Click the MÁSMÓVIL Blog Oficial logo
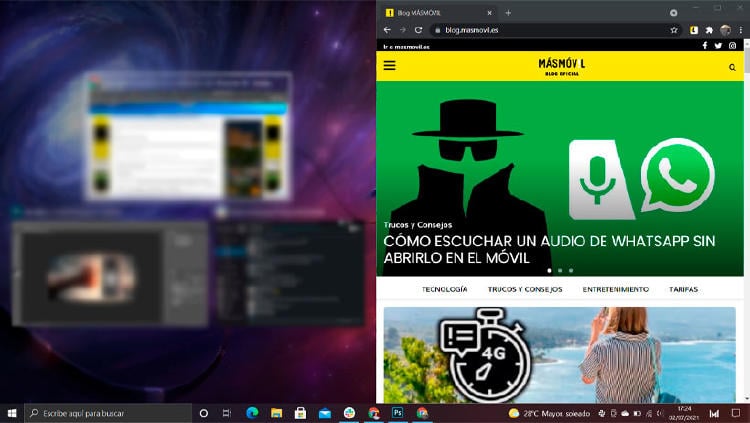Viewport: 750px width, 423px height. click(562, 67)
